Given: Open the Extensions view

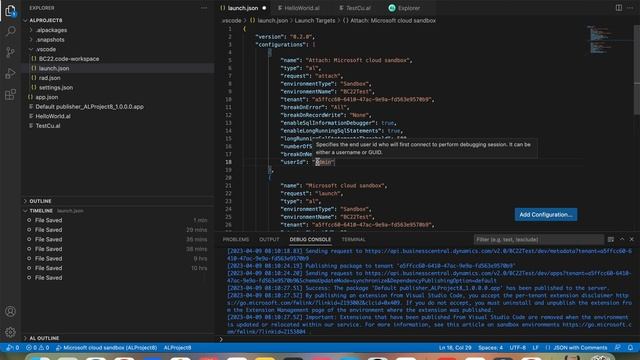Looking at the screenshot, I should coord(10,95).
